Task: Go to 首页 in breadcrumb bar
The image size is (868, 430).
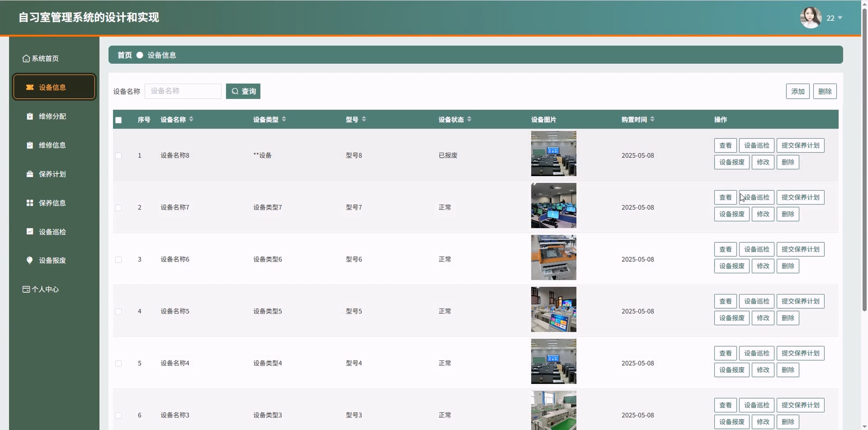Action: point(124,55)
